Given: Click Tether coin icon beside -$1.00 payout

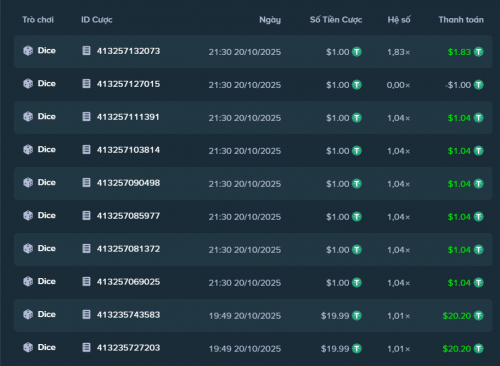Looking at the screenshot, I should 479,85.
